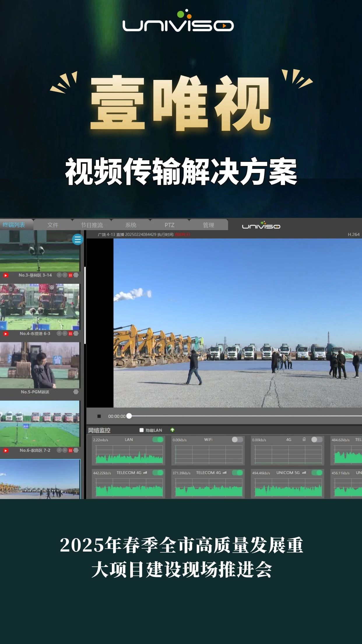The image size is (362, 644).
Task: Click the Univiso logo in the app header
Action: pyautogui.click(x=261, y=225)
